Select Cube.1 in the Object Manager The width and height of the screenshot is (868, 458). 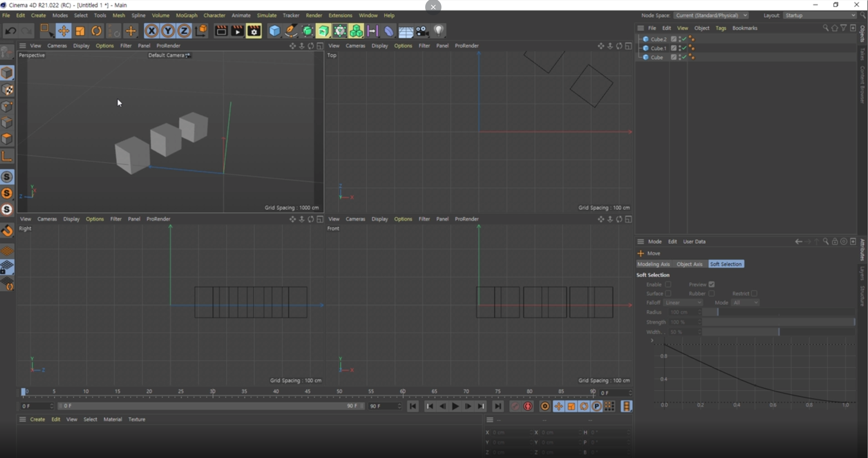(658, 48)
